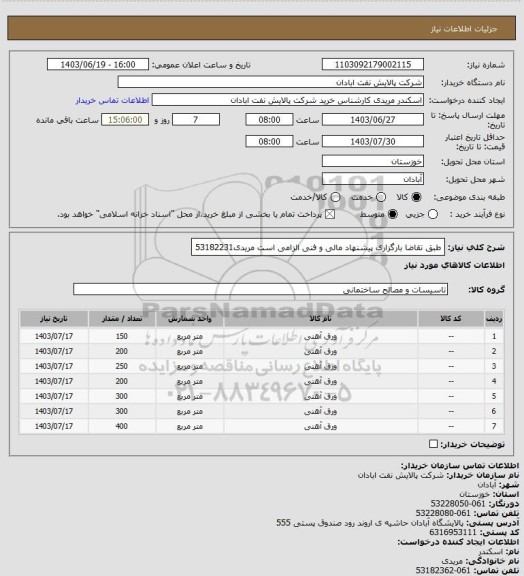Image resolution: width=524 pixels, height=576 pixels.
Task: Tick the توضیحات خریدار checkbox
Action: [433, 444]
